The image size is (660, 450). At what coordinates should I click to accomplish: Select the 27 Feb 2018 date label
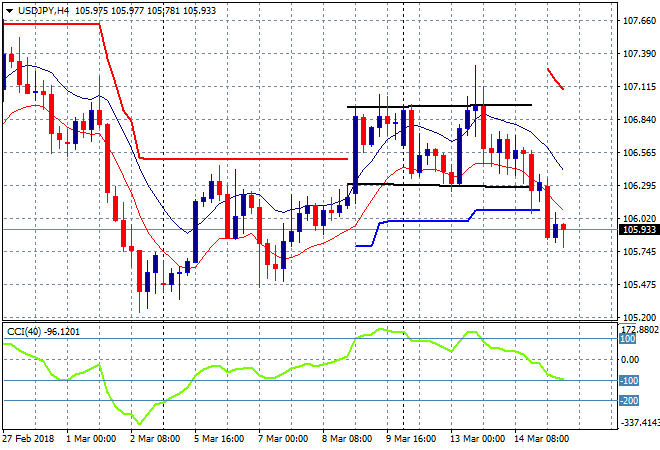[28, 438]
